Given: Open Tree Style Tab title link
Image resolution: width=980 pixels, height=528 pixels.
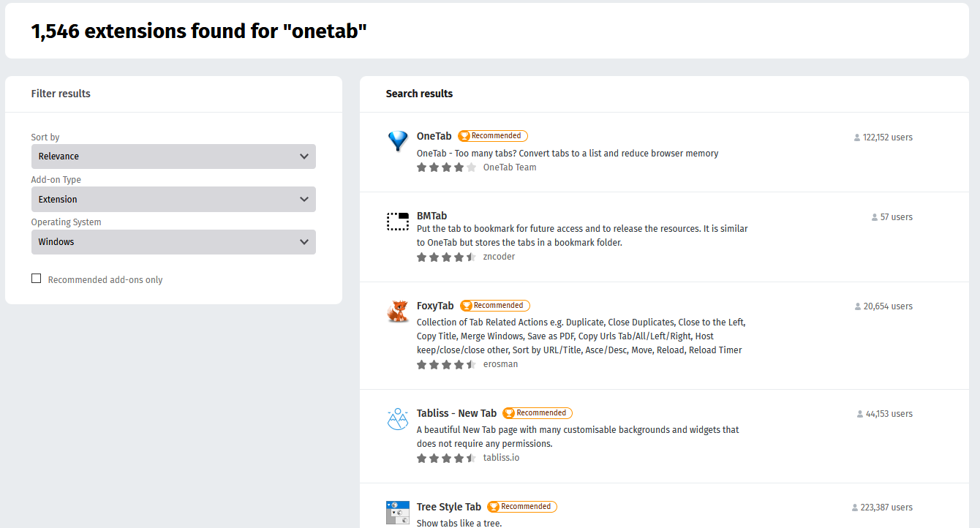Looking at the screenshot, I should (x=448, y=507).
